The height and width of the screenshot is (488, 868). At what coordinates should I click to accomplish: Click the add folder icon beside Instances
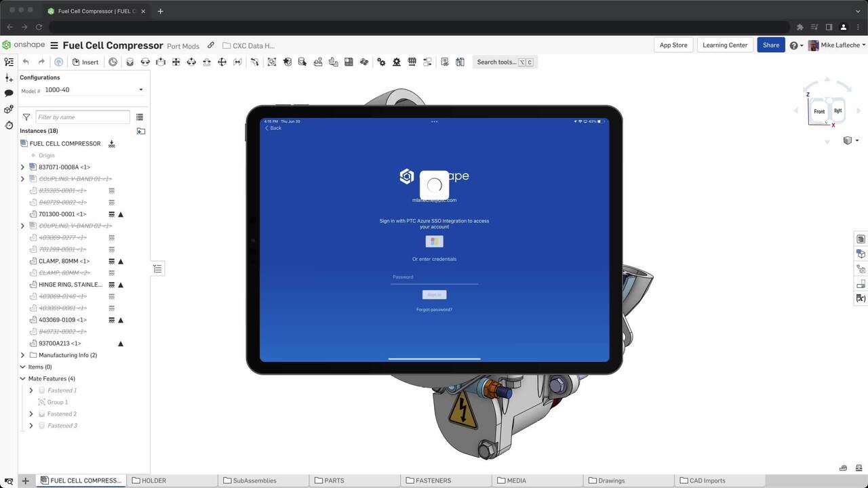point(140,131)
